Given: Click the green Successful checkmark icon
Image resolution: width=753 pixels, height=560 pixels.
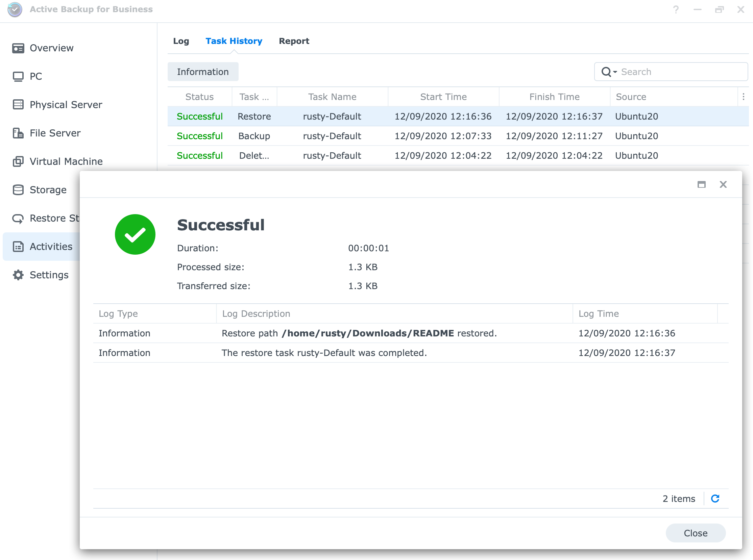Looking at the screenshot, I should tap(135, 234).
